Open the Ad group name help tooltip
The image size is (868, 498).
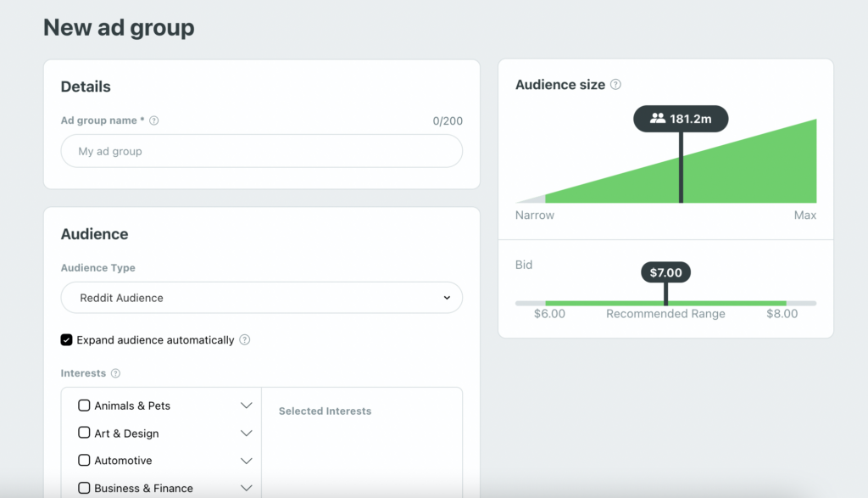153,121
